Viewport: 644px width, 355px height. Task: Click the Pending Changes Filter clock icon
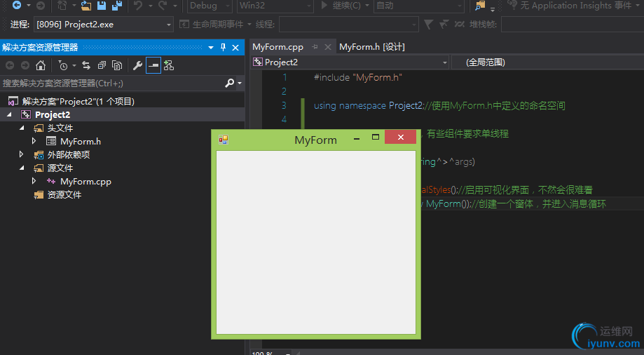coord(63,65)
